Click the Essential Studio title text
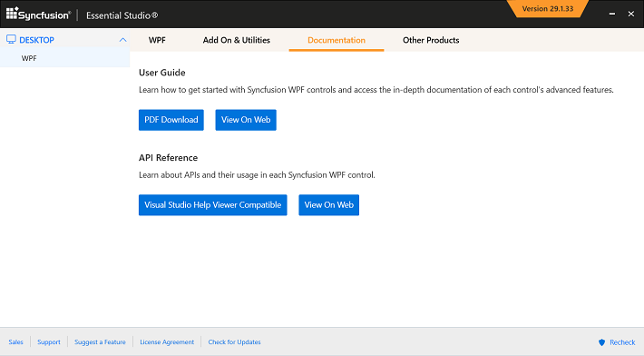The width and height of the screenshot is (644, 356). pos(122,15)
